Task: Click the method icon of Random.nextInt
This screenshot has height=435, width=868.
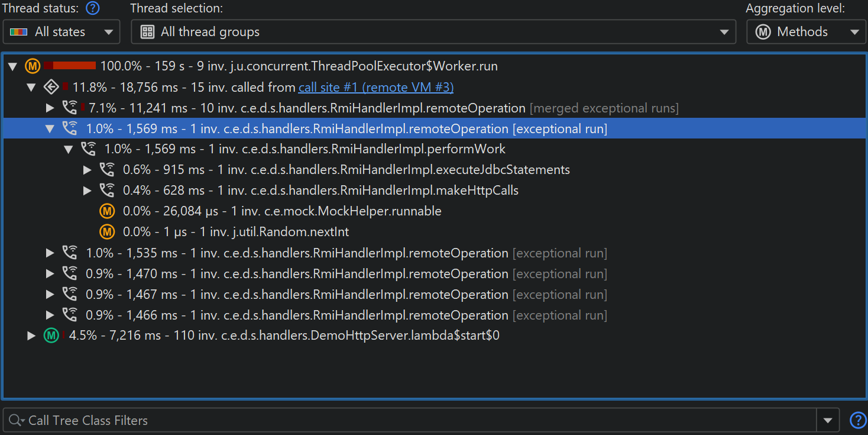Action: pyautogui.click(x=107, y=232)
